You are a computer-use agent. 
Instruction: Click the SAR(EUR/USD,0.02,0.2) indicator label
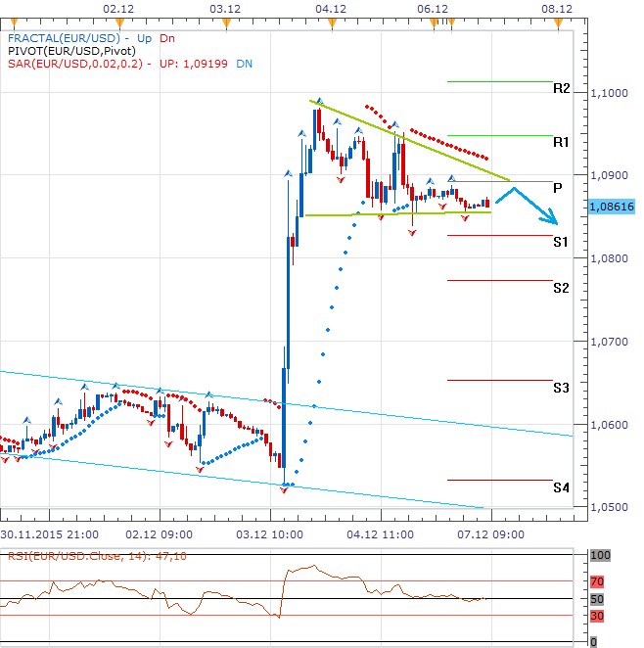click(x=78, y=62)
